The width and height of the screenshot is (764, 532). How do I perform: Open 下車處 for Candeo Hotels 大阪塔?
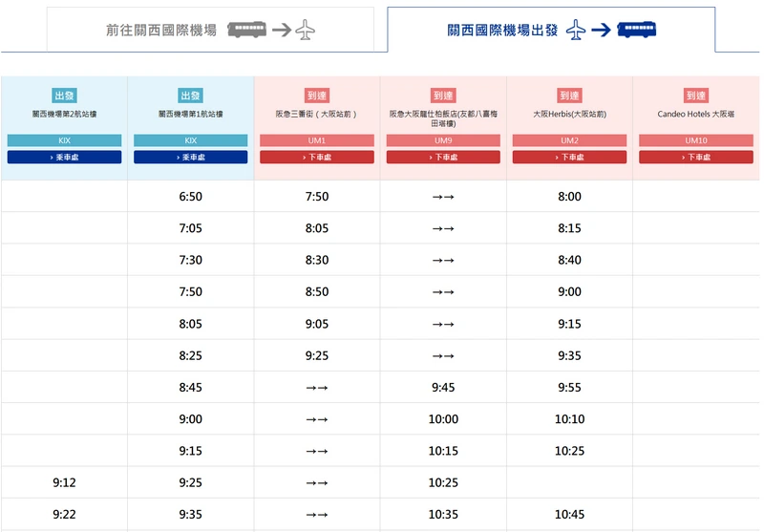coord(695,157)
